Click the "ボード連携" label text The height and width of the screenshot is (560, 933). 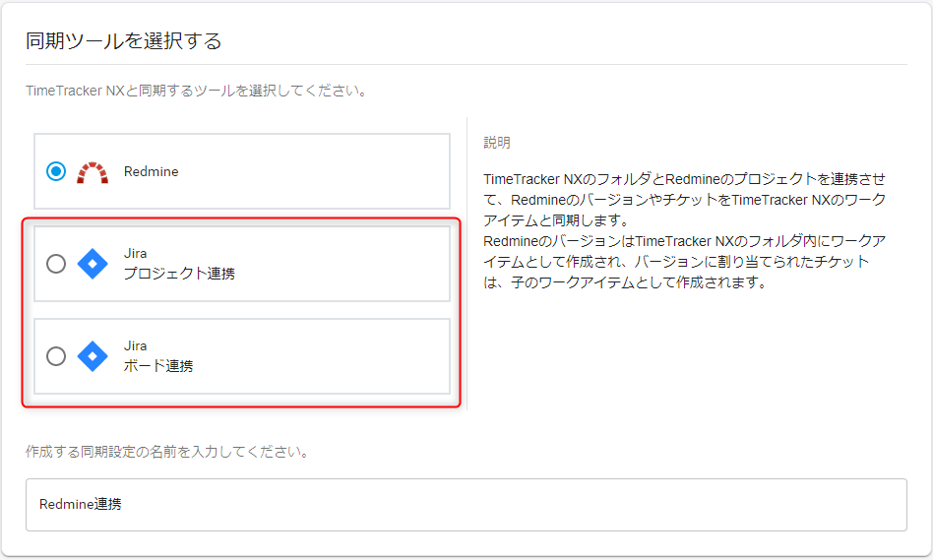pos(158,366)
